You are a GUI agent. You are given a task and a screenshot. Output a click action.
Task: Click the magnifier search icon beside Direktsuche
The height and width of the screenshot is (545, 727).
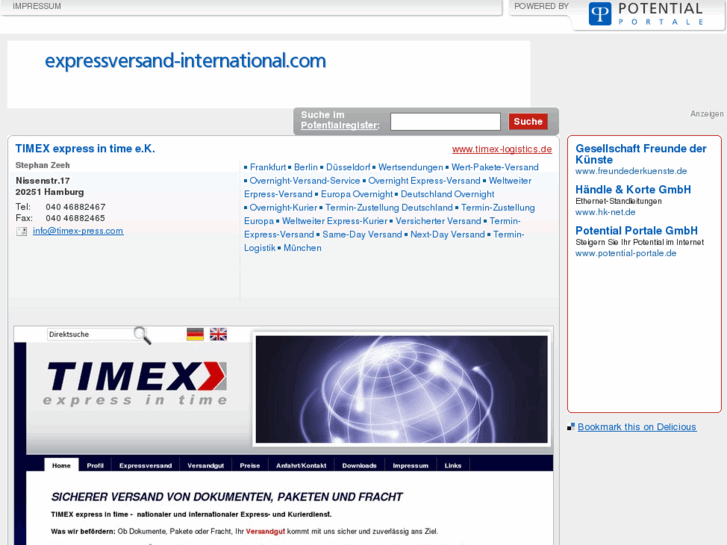click(x=142, y=335)
